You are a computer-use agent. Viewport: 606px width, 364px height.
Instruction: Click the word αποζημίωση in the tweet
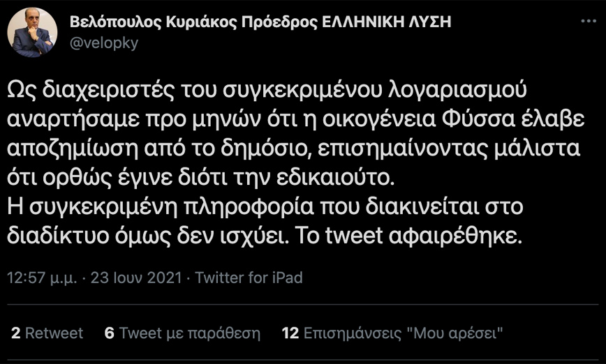[75, 148]
